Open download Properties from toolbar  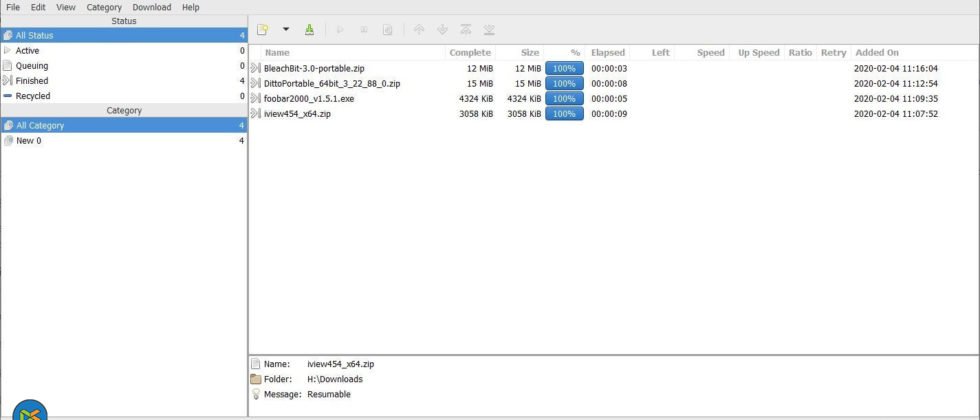(388, 29)
